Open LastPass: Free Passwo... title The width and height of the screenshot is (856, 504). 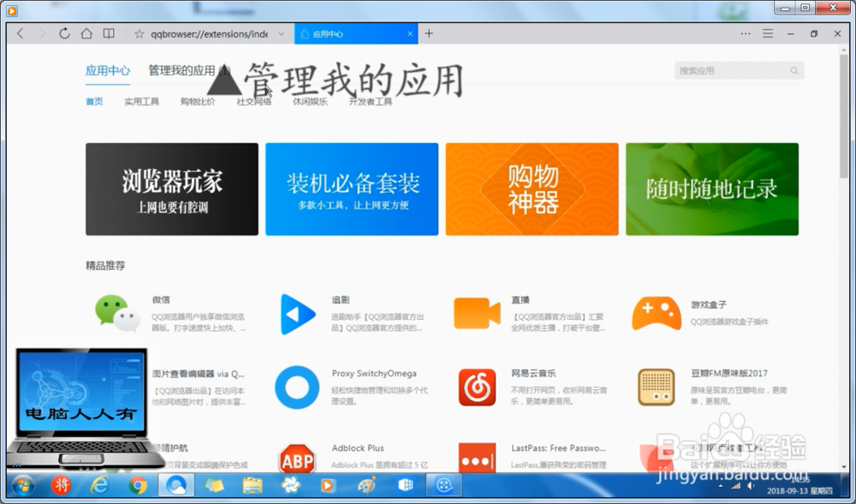pyautogui.click(x=558, y=448)
